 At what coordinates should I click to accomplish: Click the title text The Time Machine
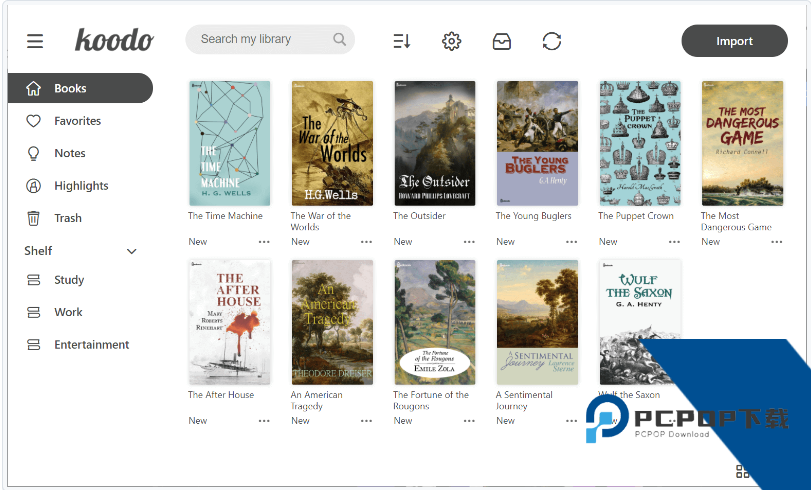pyautogui.click(x=226, y=216)
